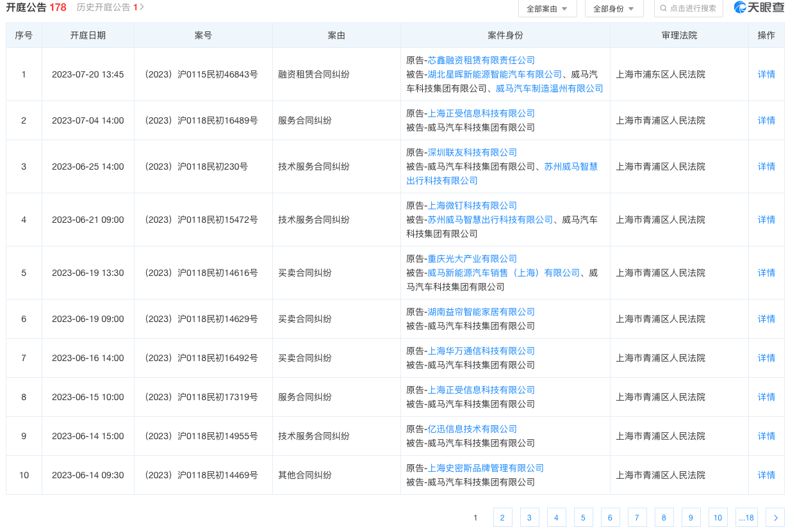Select date cell 2023-06-14 09:30

click(88, 475)
